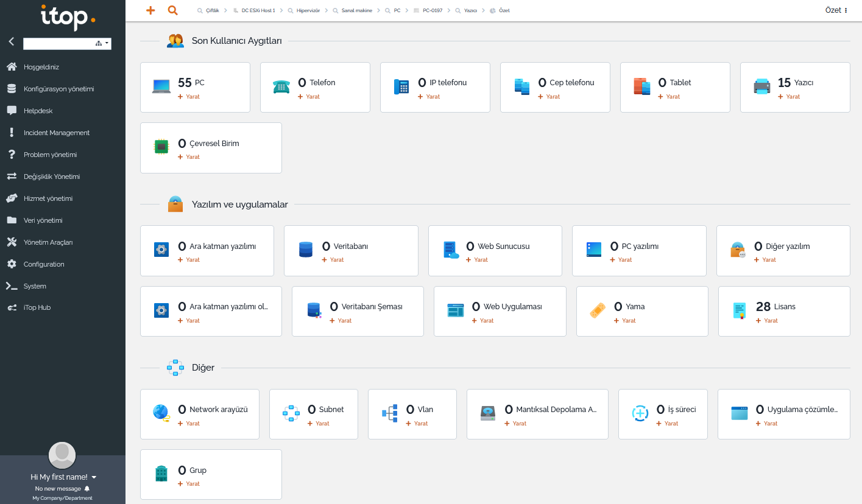Click the Vlan tree icon

(389, 413)
